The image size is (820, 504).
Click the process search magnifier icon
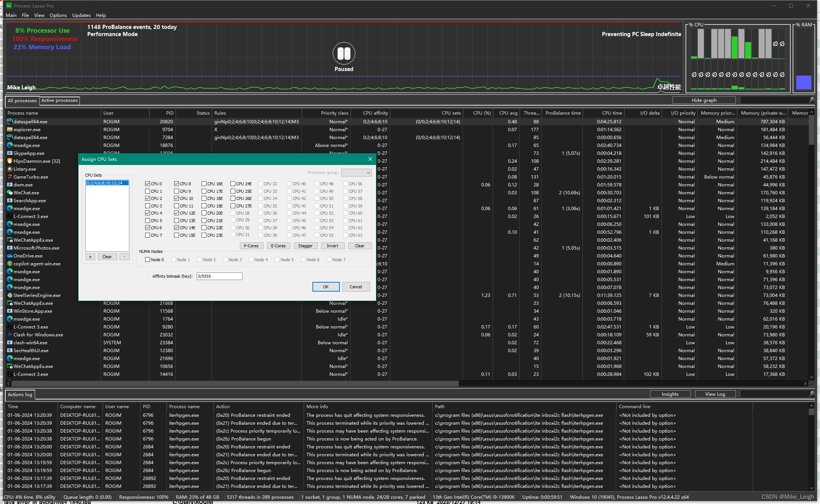coord(812,100)
